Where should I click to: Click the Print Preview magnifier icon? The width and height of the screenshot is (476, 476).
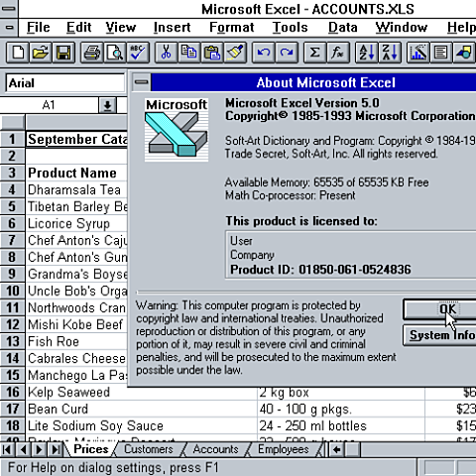115,53
